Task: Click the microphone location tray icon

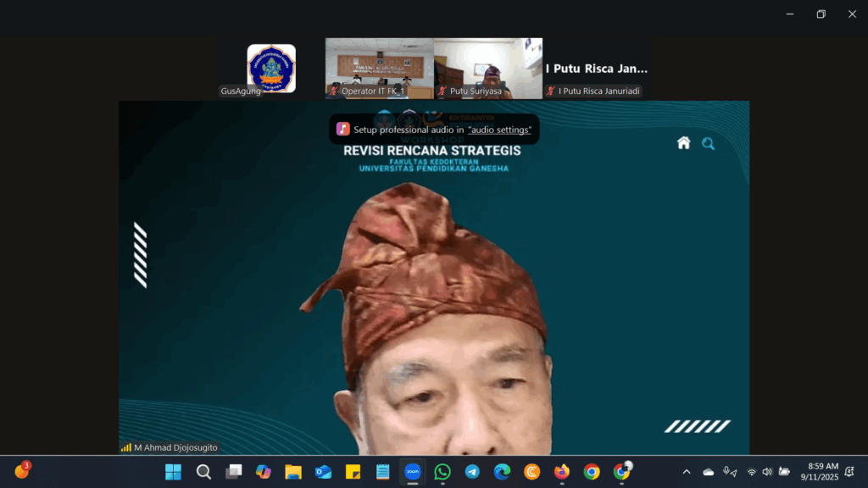Action: pos(730,472)
